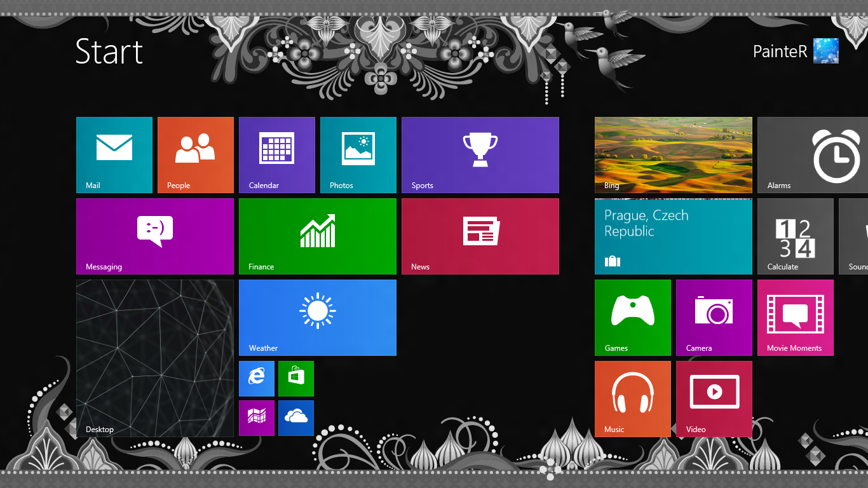Image resolution: width=868 pixels, height=488 pixels.
Task: Launch the Finance app tile
Action: point(318,236)
